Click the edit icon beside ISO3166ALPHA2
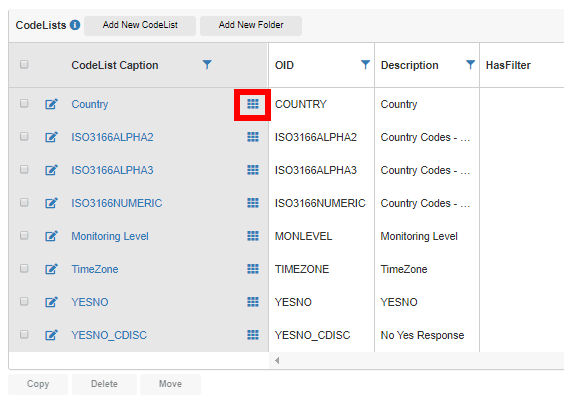The image size is (564, 404). tap(51, 137)
